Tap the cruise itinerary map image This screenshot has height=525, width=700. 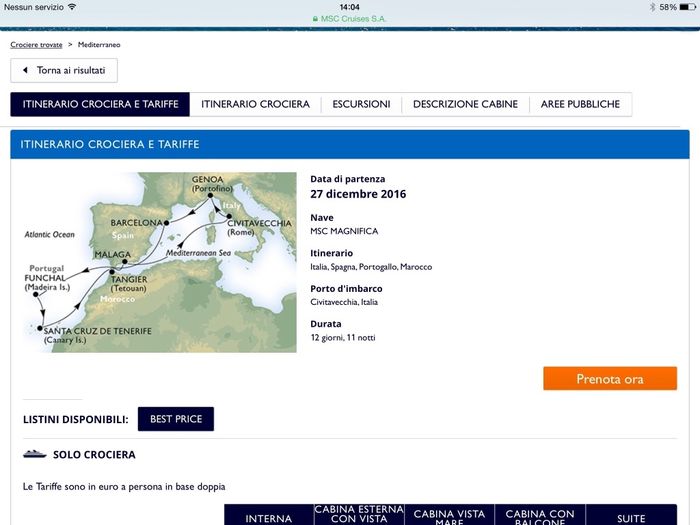(160, 262)
